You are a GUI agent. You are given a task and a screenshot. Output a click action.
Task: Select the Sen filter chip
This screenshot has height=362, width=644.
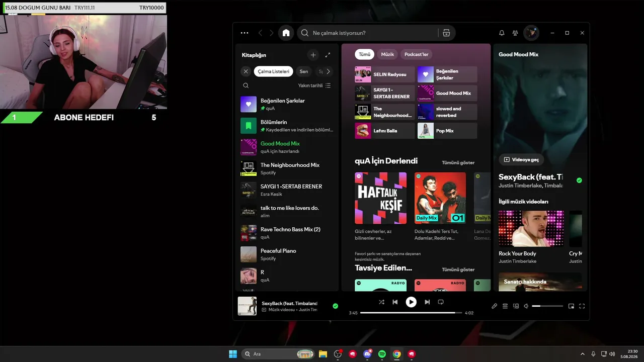tap(304, 71)
